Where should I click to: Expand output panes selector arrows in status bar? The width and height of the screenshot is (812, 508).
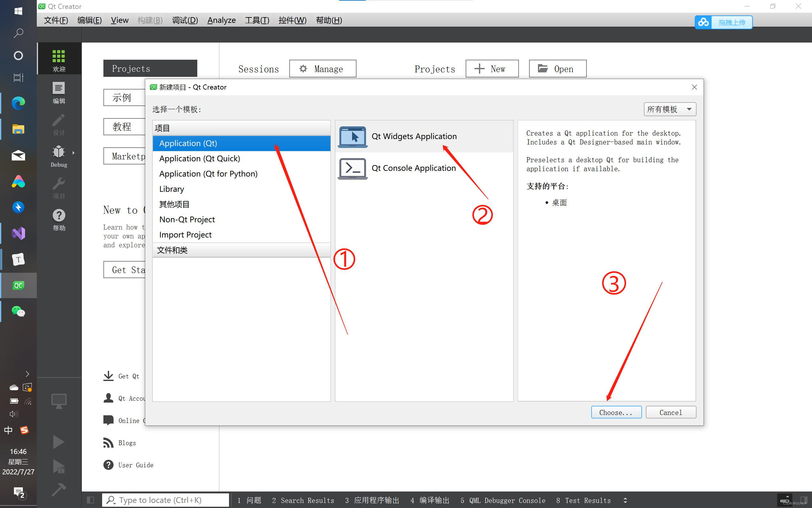pyautogui.click(x=625, y=500)
